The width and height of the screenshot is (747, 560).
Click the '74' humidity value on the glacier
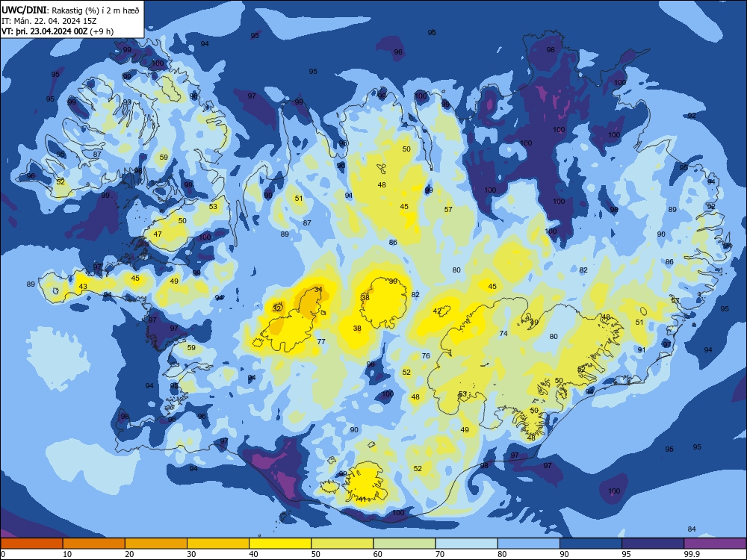pos(503,333)
